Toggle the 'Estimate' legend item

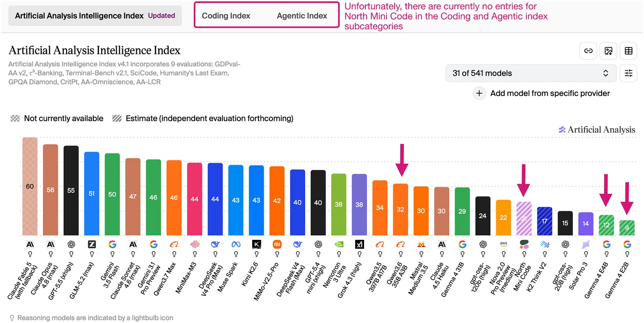tap(203, 118)
